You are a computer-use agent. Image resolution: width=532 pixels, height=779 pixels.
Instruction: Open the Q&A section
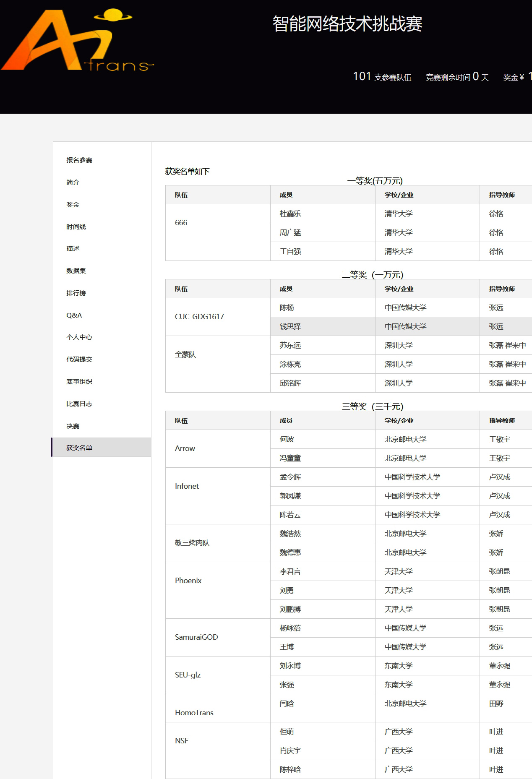[74, 315]
